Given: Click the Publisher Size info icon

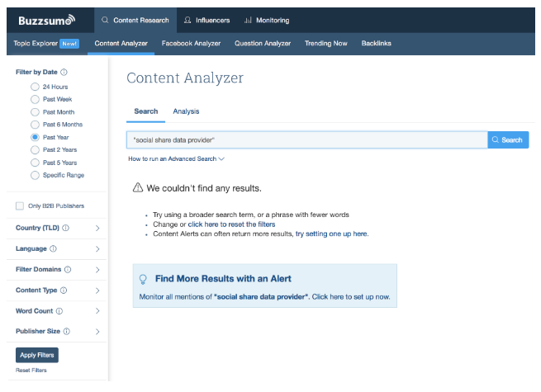Looking at the screenshot, I should tap(67, 331).
